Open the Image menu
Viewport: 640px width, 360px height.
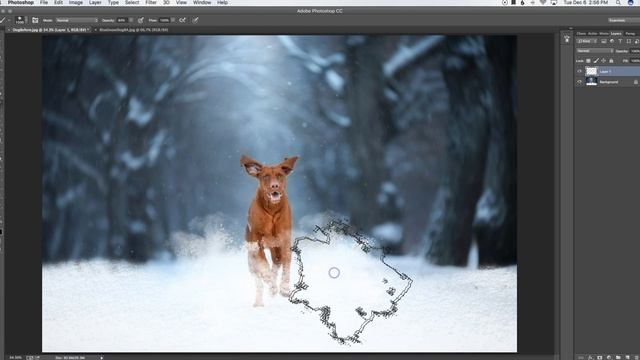[76, 2]
